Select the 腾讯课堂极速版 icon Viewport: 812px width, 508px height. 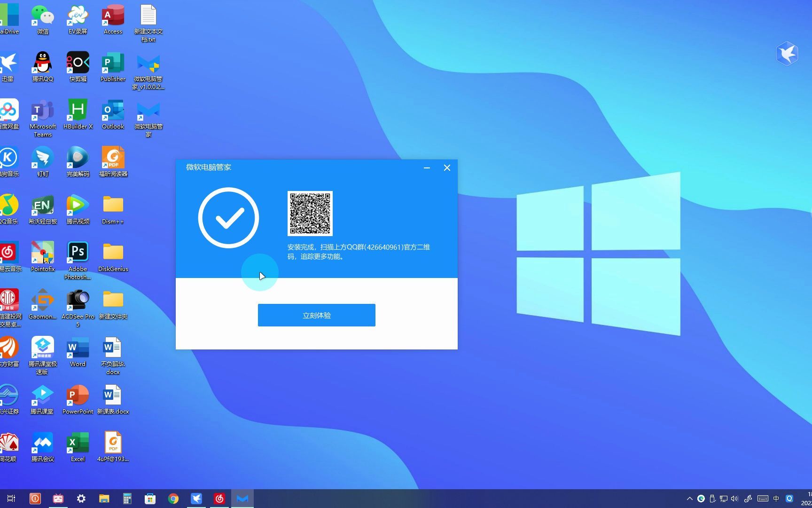[43, 356]
